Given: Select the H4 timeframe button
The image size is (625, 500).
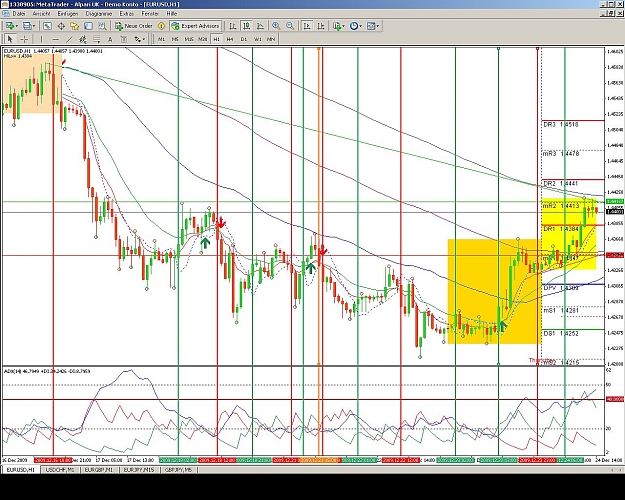Looking at the screenshot, I should tap(230, 39).
